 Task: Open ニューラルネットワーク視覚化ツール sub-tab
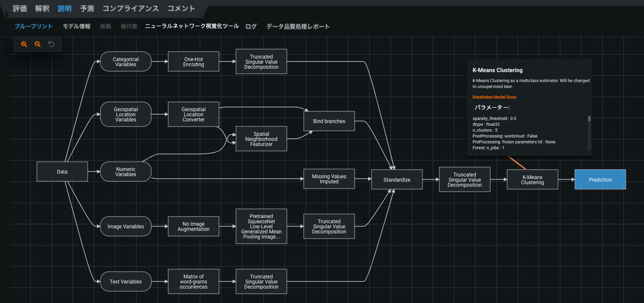click(192, 26)
